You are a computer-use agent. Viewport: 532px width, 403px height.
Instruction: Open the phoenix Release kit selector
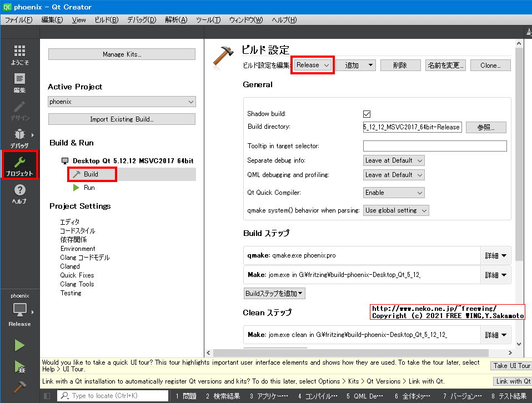(19, 311)
